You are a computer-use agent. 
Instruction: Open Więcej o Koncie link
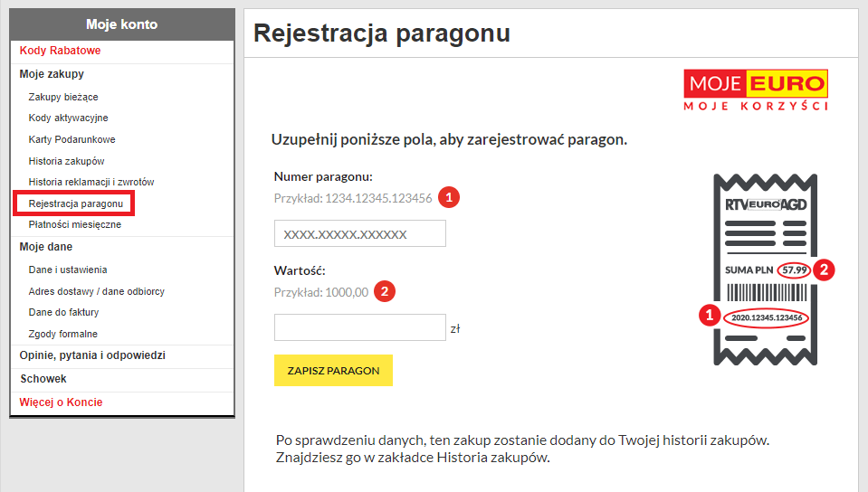coord(62,402)
